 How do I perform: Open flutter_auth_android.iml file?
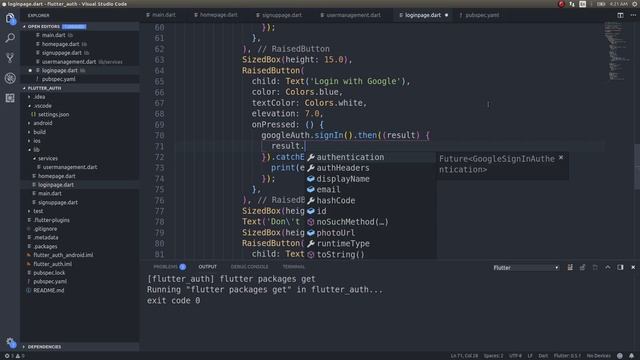pyautogui.click(x=63, y=255)
